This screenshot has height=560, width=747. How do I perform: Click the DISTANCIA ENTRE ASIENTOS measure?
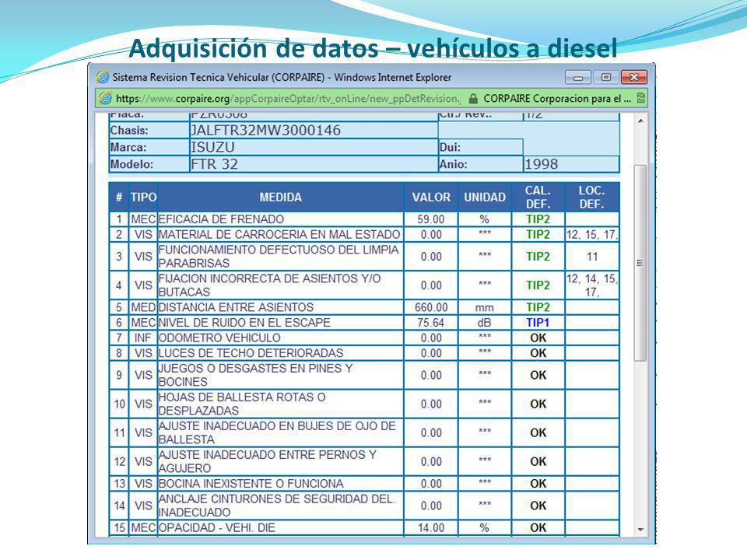tap(236, 307)
